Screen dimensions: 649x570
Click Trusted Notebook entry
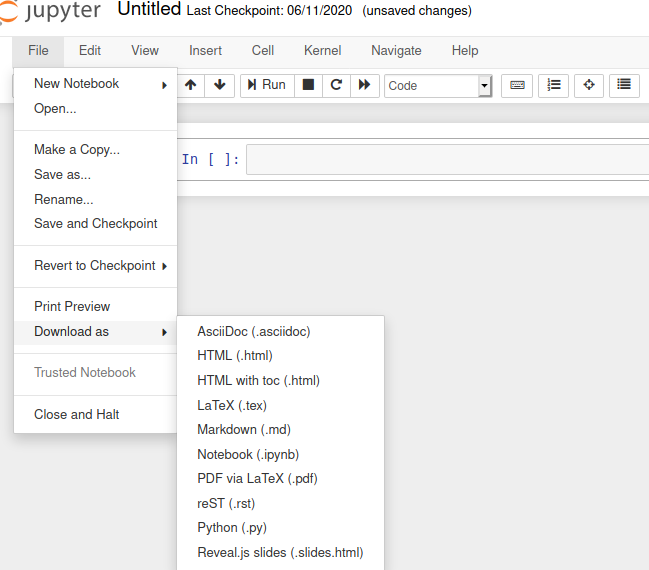(96, 373)
